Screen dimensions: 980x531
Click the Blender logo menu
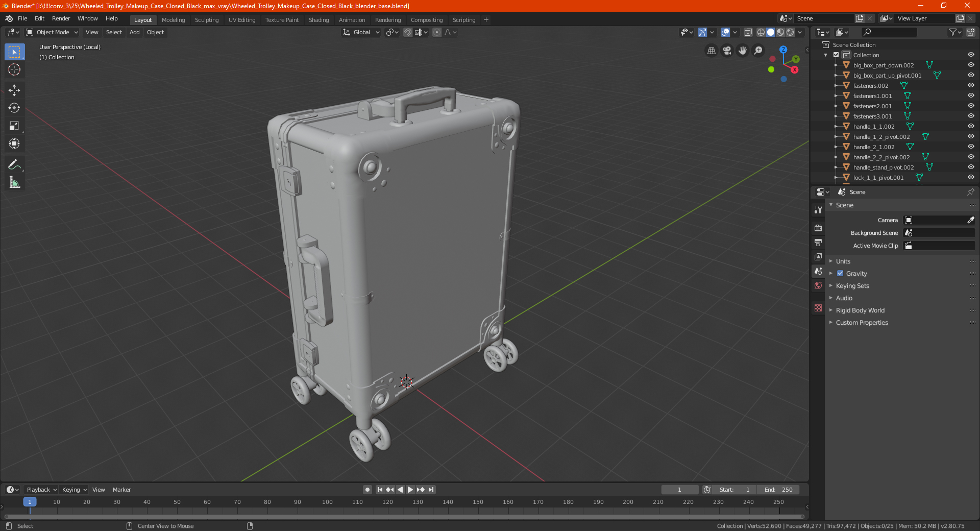click(9, 18)
